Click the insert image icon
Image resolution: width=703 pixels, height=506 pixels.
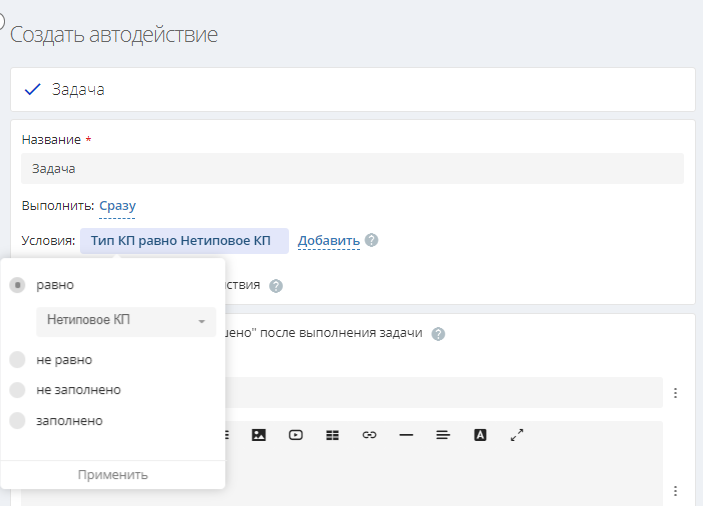coord(259,435)
